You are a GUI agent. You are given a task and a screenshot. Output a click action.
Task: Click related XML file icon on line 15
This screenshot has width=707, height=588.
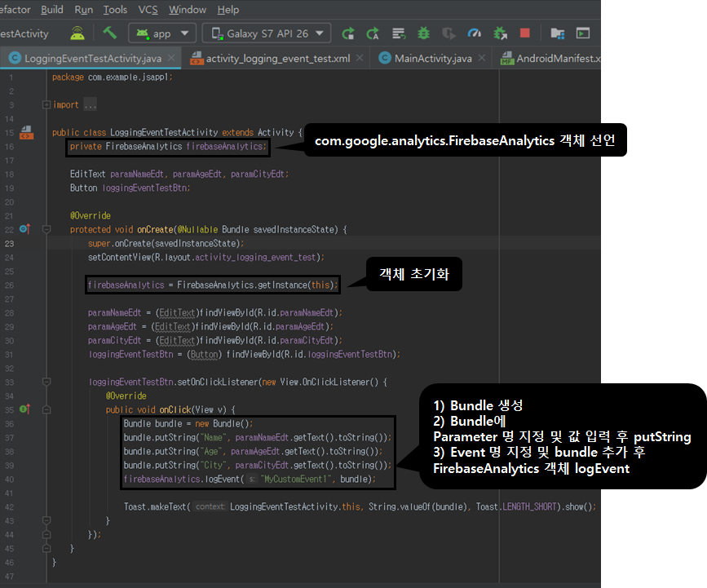tap(26, 133)
